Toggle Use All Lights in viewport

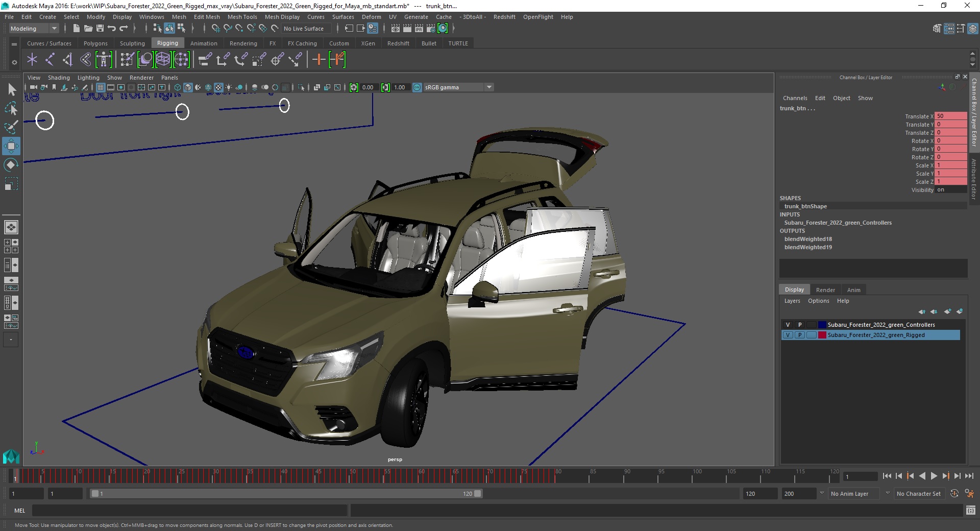click(x=229, y=87)
